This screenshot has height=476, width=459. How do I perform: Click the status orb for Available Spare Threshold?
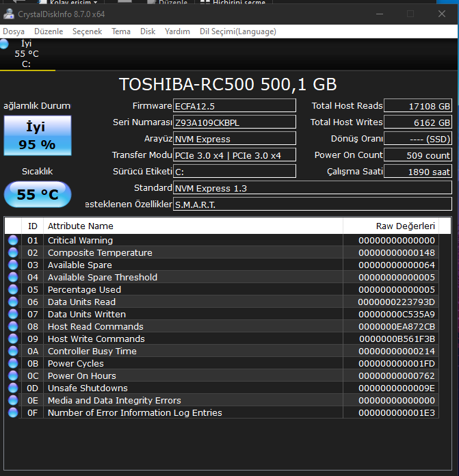[13, 277]
